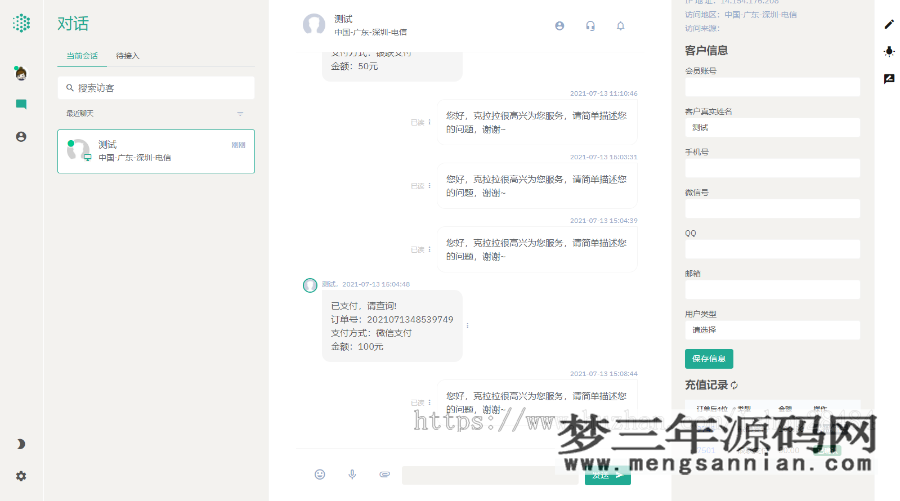This screenshot has height=501, width=900.
Task: Click the 手机号 input field
Action: point(773,168)
